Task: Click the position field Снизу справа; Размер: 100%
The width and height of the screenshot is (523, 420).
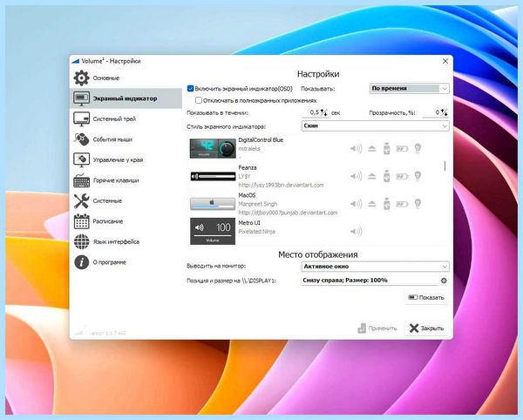Action: tap(370, 281)
